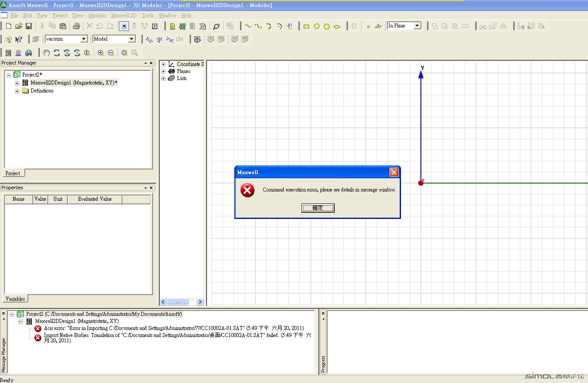588x383 pixels.
Task: Open the Maxwell 2D menu
Action: coord(124,15)
